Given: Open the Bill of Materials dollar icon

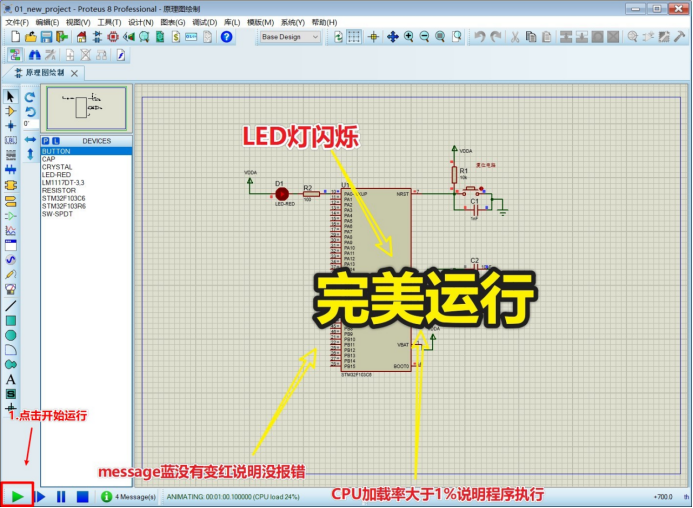Looking at the screenshot, I should pos(176,37).
